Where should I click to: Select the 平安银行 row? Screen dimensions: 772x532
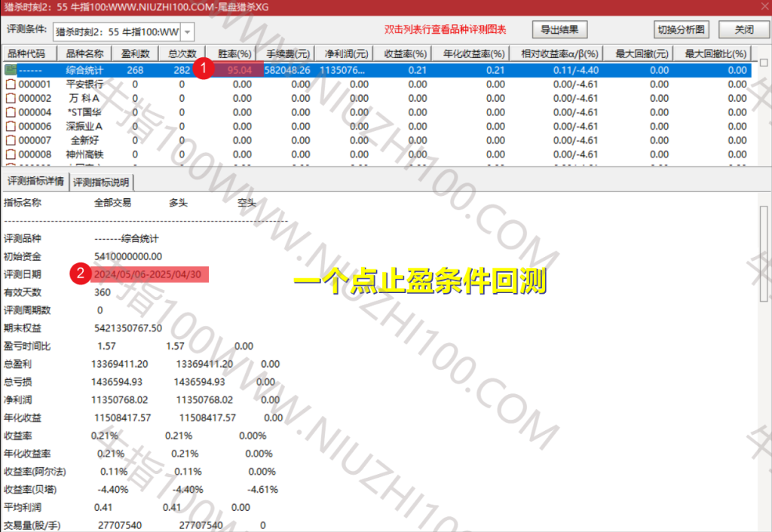(x=377, y=84)
